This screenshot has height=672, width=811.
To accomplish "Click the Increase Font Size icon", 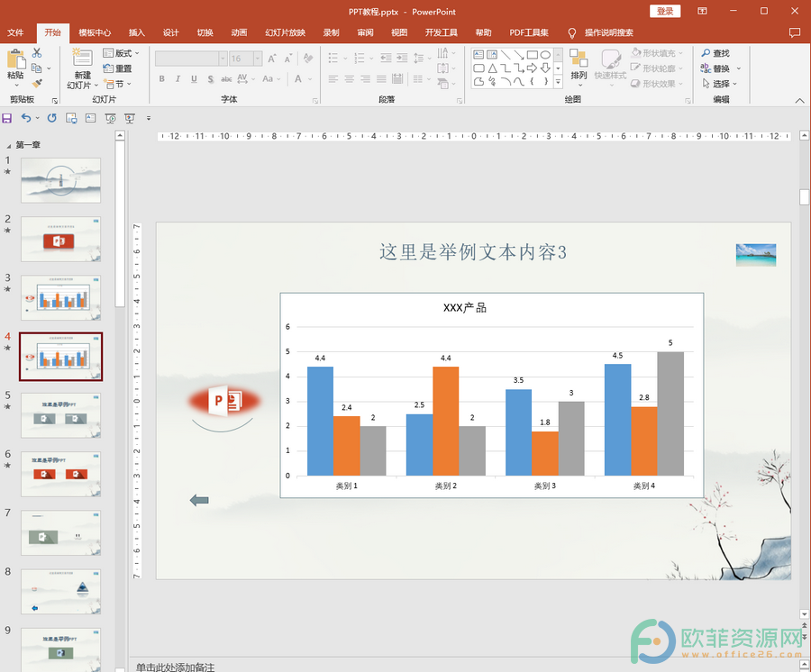I will 272,59.
